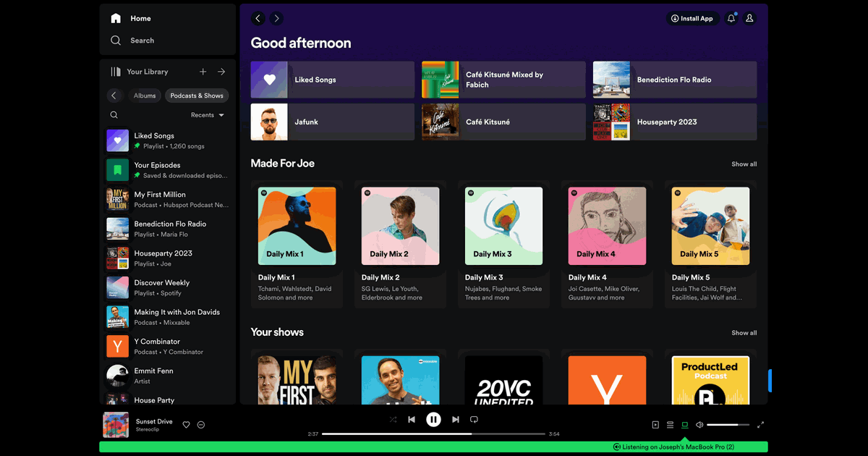Open Your Episodes in the library list

[168, 170]
